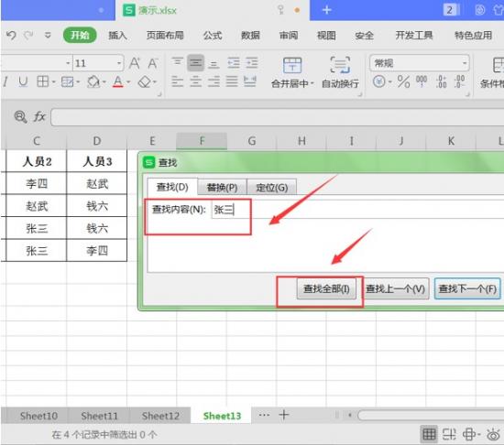Screen dimensions: 504x445
Task: Add a new sheet with plus
Action: pyautogui.click(x=284, y=415)
